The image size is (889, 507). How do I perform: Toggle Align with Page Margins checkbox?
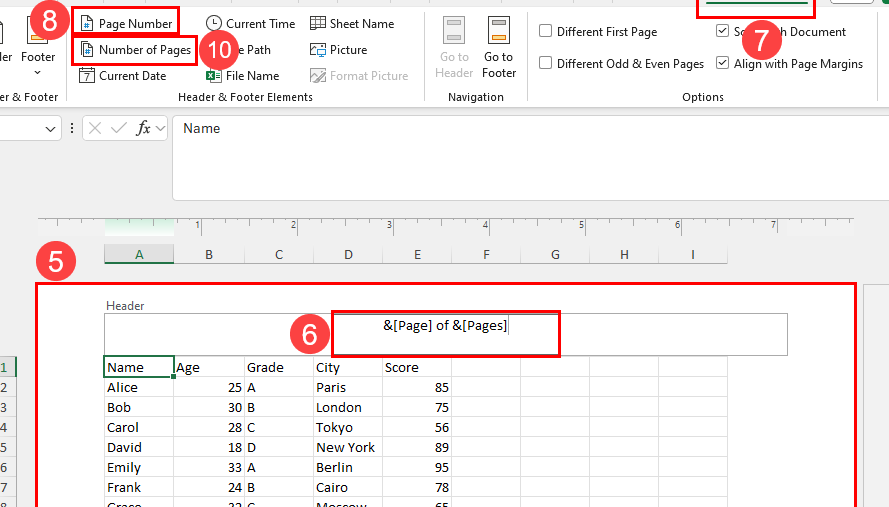click(x=722, y=62)
